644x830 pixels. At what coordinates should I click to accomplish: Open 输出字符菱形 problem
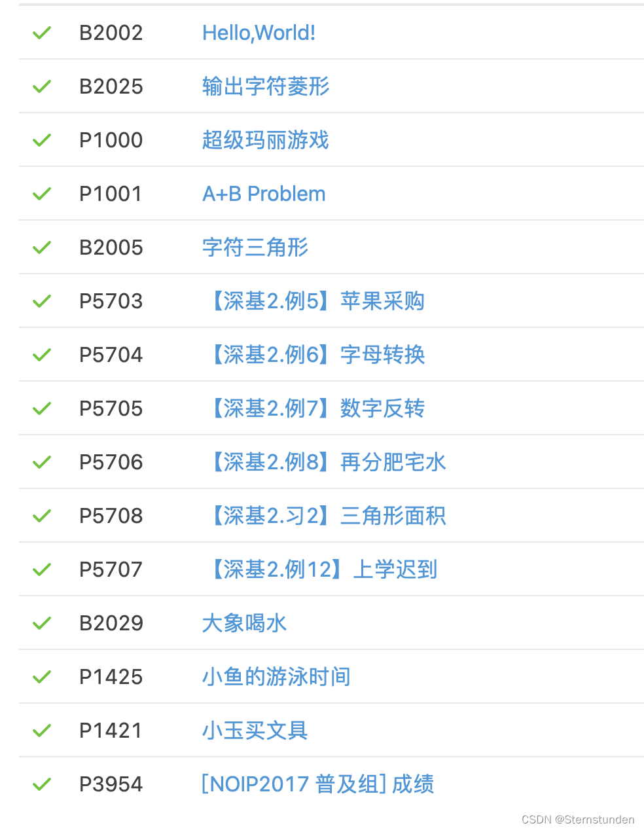click(266, 86)
